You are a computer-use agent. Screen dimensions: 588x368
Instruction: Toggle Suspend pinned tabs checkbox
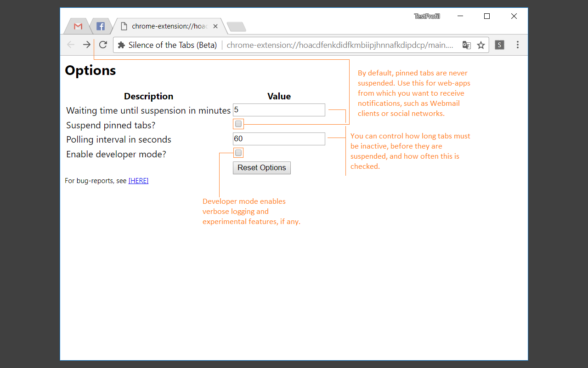tap(238, 124)
